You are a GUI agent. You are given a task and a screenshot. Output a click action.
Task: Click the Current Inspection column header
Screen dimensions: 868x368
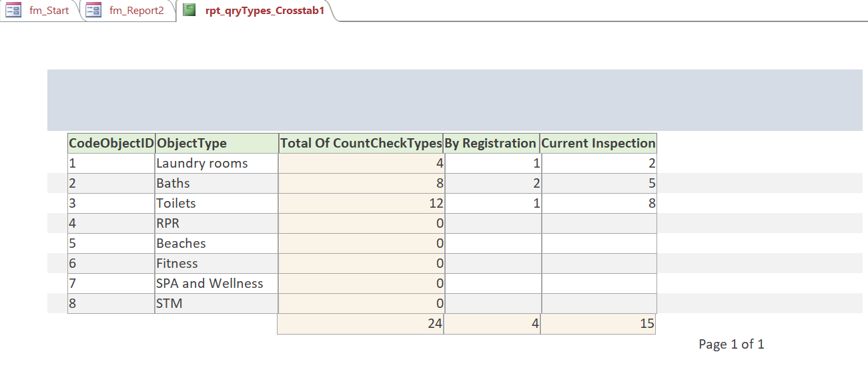(x=598, y=144)
